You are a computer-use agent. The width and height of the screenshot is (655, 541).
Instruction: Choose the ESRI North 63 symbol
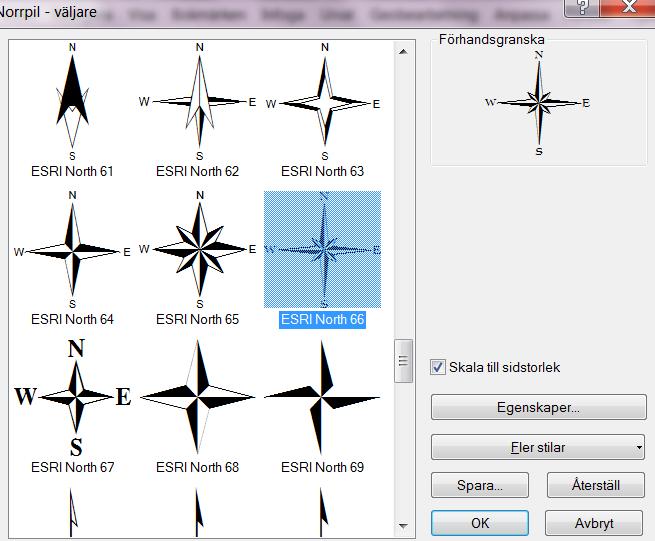coord(322,102)
